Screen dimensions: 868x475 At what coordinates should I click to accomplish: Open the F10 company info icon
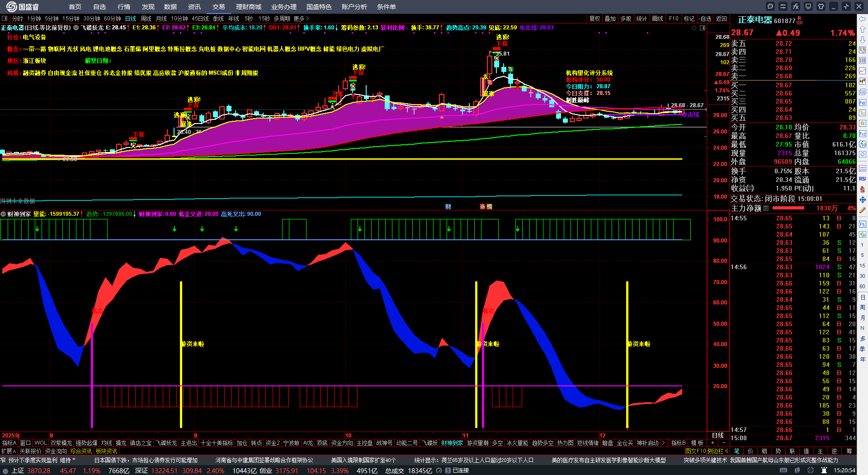(863, 103)
